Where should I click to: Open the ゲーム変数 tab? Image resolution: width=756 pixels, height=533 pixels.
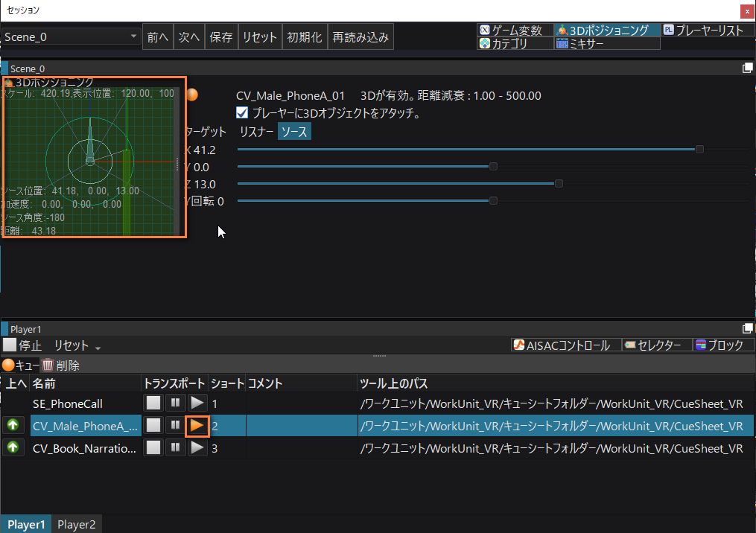coord(515,31)
